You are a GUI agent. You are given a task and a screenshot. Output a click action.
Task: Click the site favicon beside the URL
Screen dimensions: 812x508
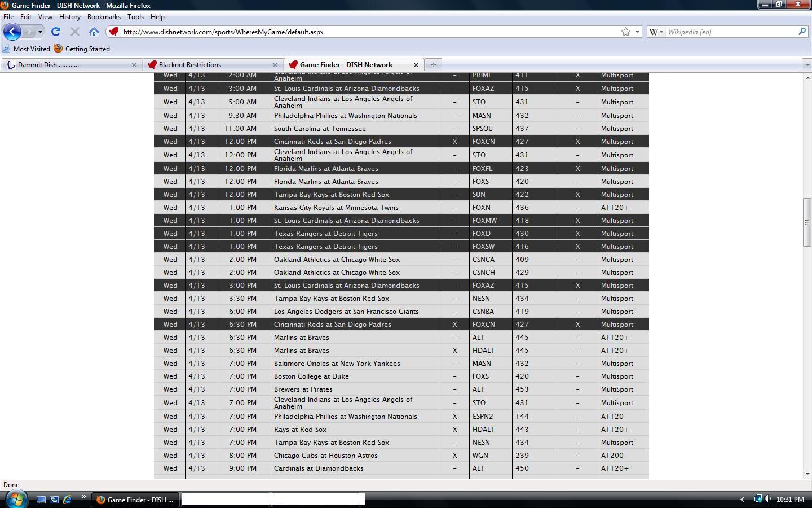(x=114, y=32)
